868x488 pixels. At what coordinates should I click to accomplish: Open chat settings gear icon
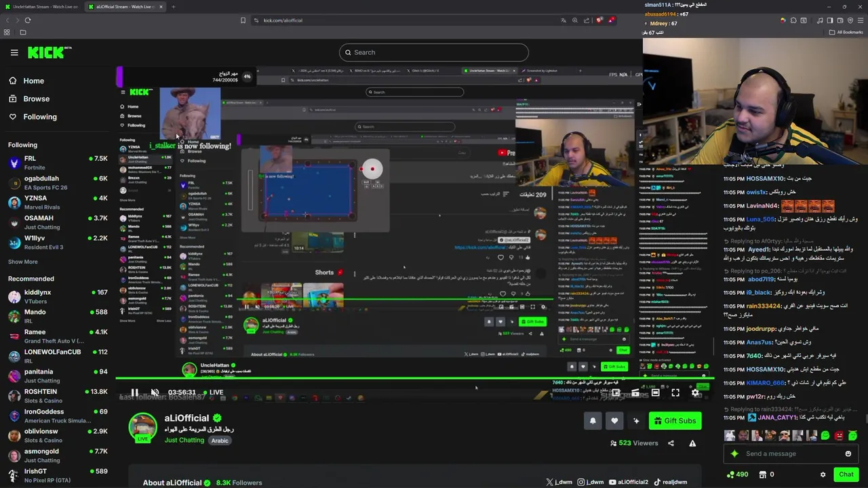tap(823, 474)
